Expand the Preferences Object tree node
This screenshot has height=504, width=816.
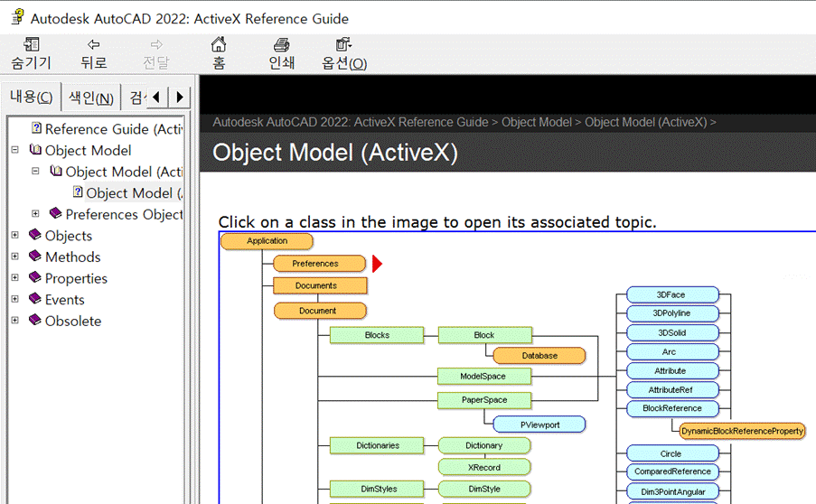click(x=35, y=214)
